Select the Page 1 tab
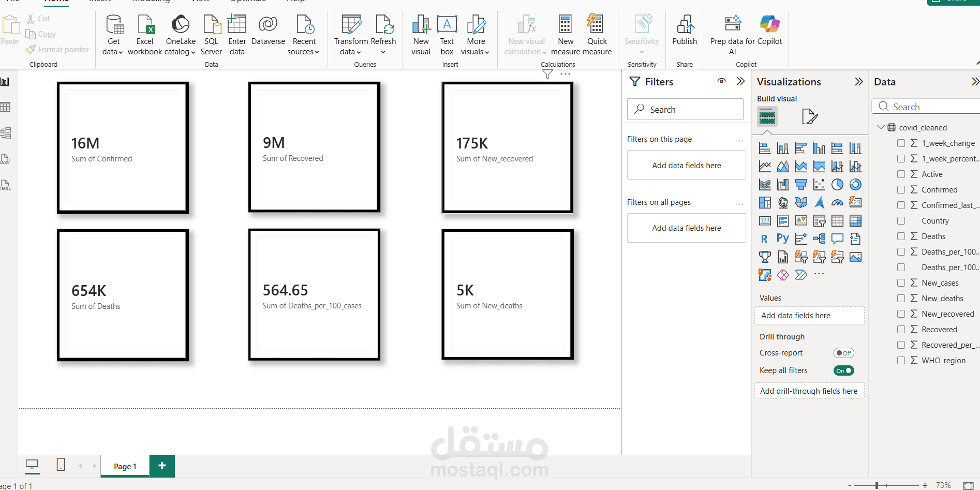Viewport: 980px width, 490px height. tap(125, 466)
